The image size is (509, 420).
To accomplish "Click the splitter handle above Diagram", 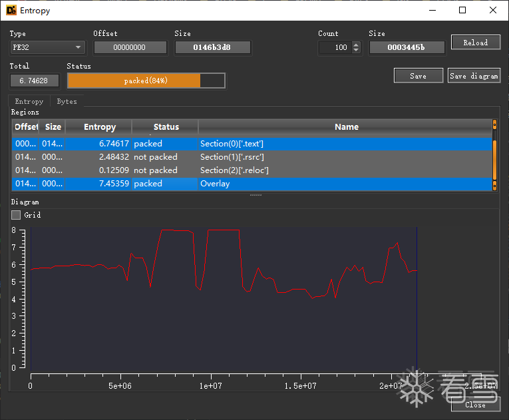I will [x=255, y=195].
